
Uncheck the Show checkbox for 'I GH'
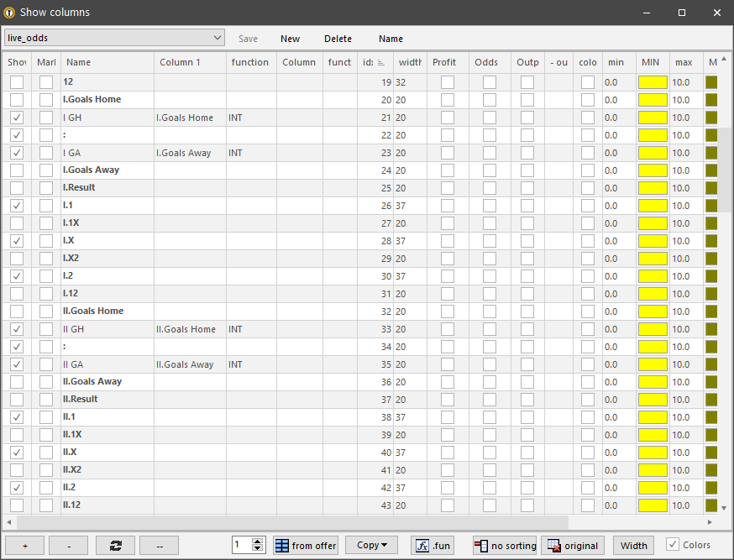16,118
